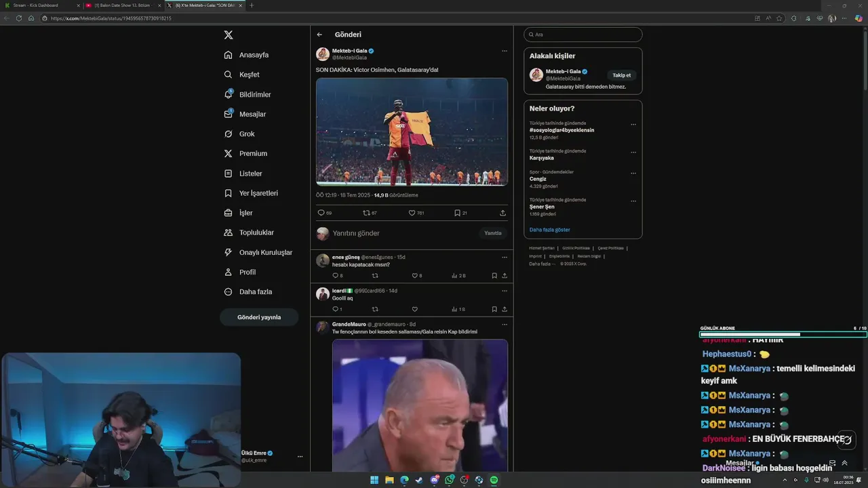Switch to Balon Date Show tab
Viewport: 868px width, 488px height.
(123, 5)
